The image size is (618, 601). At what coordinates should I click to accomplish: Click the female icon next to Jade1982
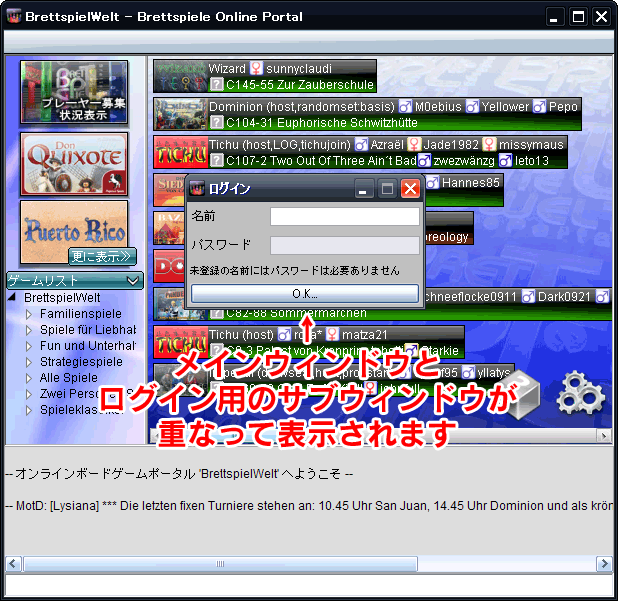(413, 144)
